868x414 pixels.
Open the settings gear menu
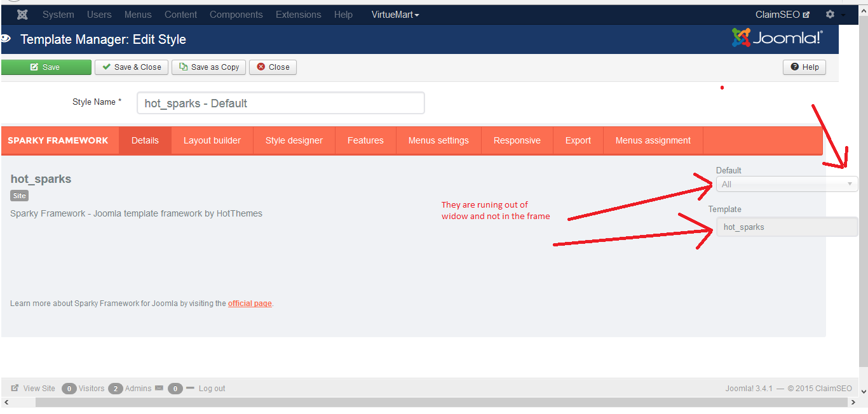830,14
